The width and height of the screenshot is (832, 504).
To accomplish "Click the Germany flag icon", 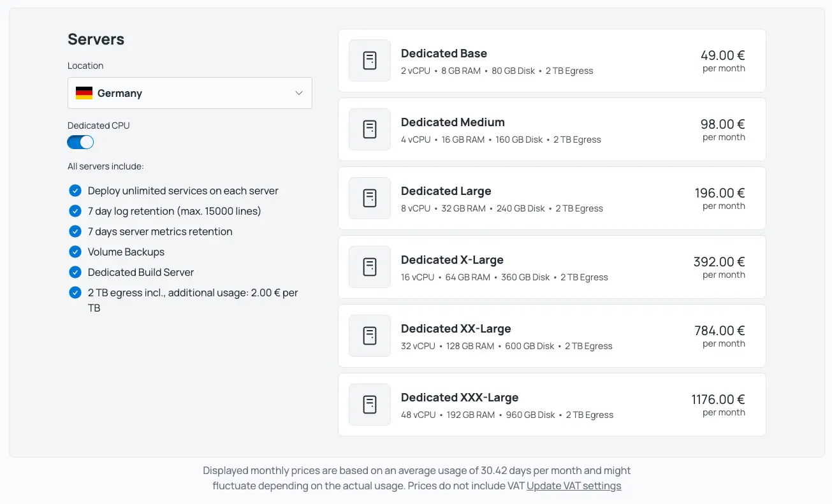I will (x=84, y=92).
